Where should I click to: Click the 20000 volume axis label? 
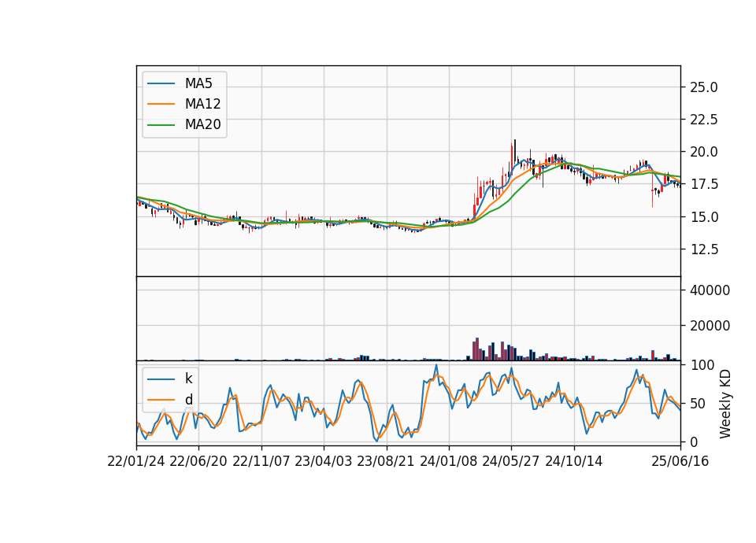710,326
